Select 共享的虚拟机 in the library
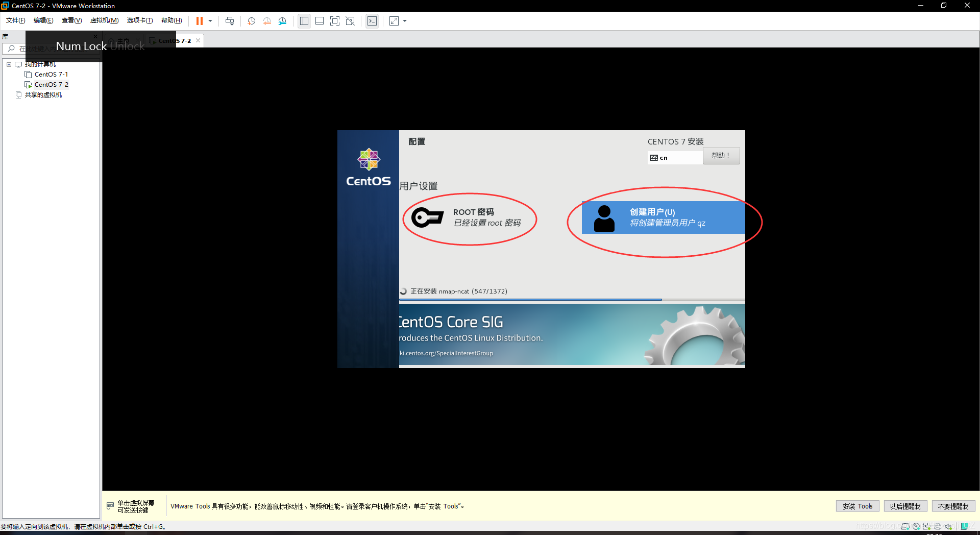 (x=43, y=95)
